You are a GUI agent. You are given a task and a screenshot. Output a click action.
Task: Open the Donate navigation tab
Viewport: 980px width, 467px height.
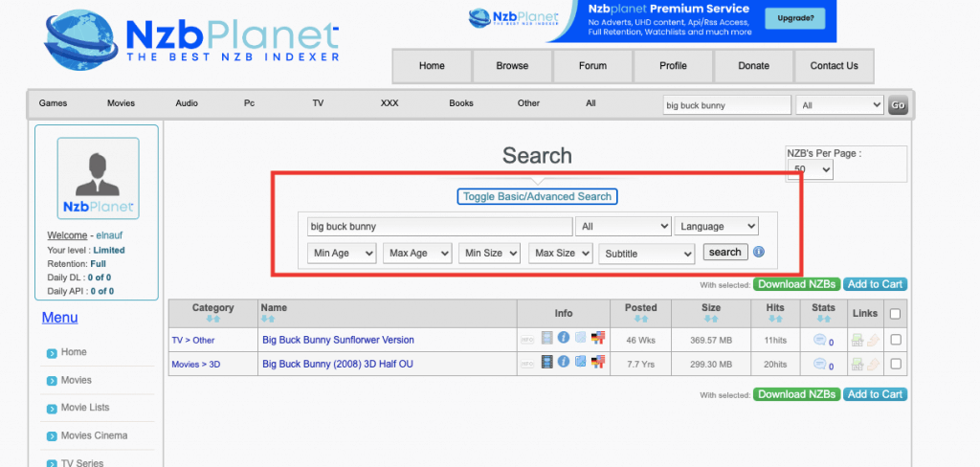tap(754, 66)
